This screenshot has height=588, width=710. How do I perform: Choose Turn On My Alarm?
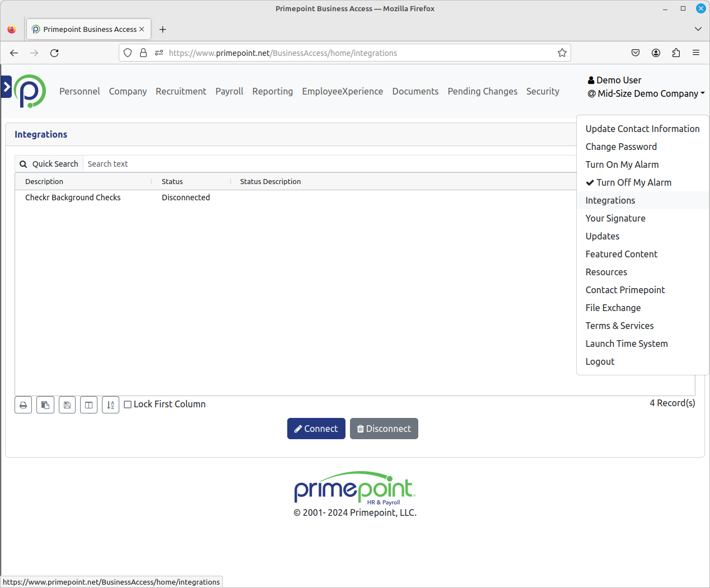click(x=643, y=164)
